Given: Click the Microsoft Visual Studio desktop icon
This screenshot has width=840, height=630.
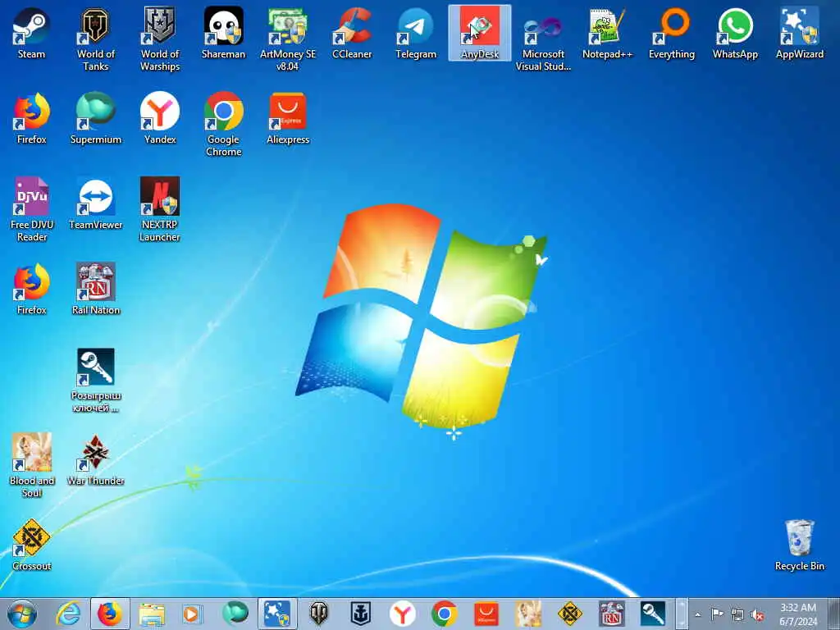Looking at the screenshot, I should pos(543,39).
